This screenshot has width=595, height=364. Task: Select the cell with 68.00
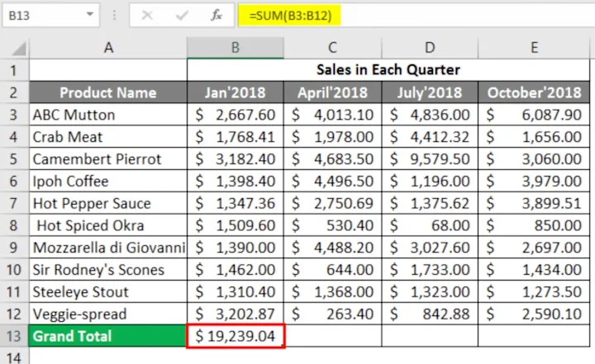pyautogui.click(x=430, y=225)
